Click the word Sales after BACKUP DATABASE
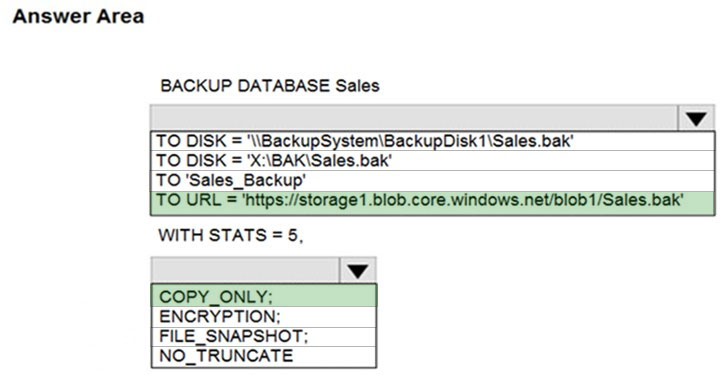The height and width of the screenshot is (384, 725). coord(357,86)
